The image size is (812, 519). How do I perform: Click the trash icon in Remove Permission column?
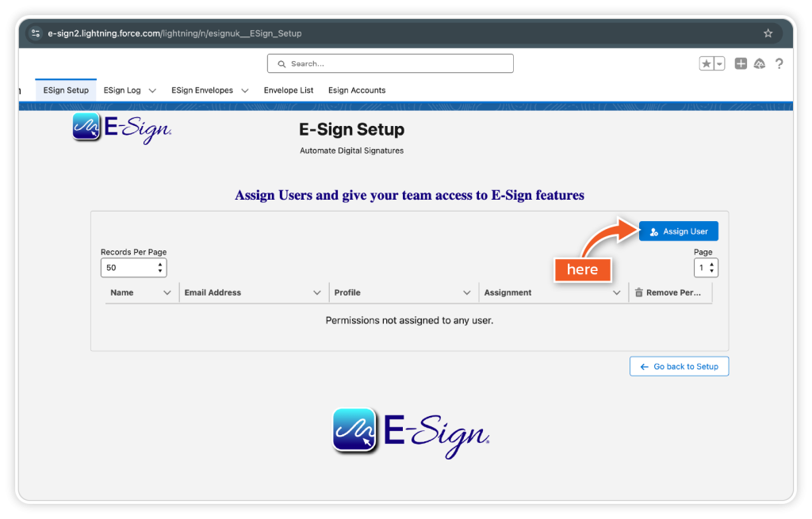639,293
